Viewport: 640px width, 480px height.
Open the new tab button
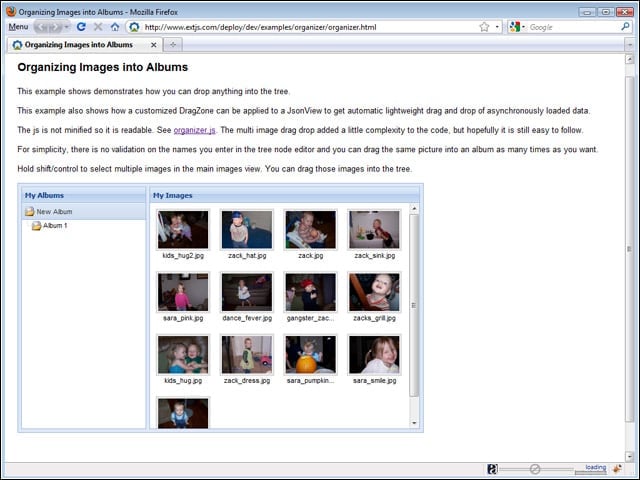click(x=173, y=44)
